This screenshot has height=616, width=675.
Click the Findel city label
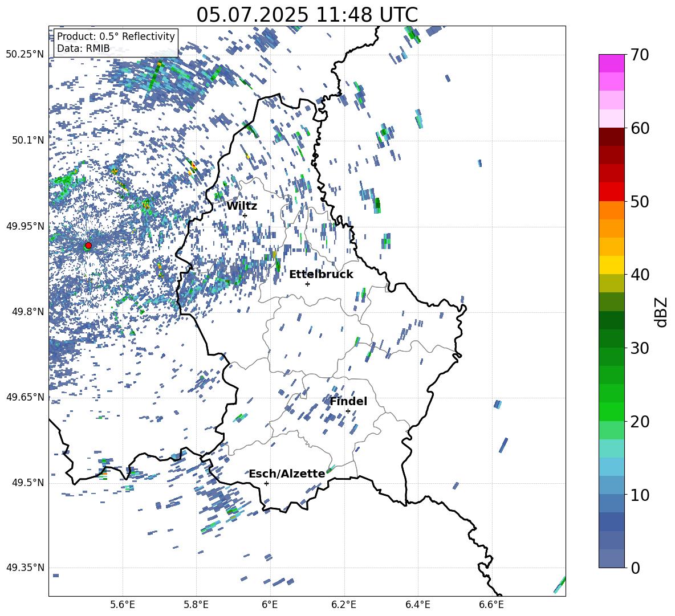tap(348, 401)
